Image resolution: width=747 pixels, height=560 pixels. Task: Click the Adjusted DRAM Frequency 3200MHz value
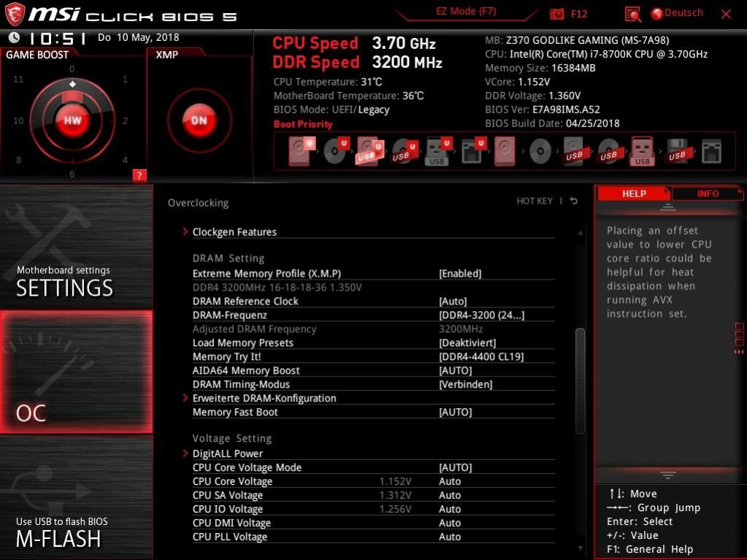461,329
